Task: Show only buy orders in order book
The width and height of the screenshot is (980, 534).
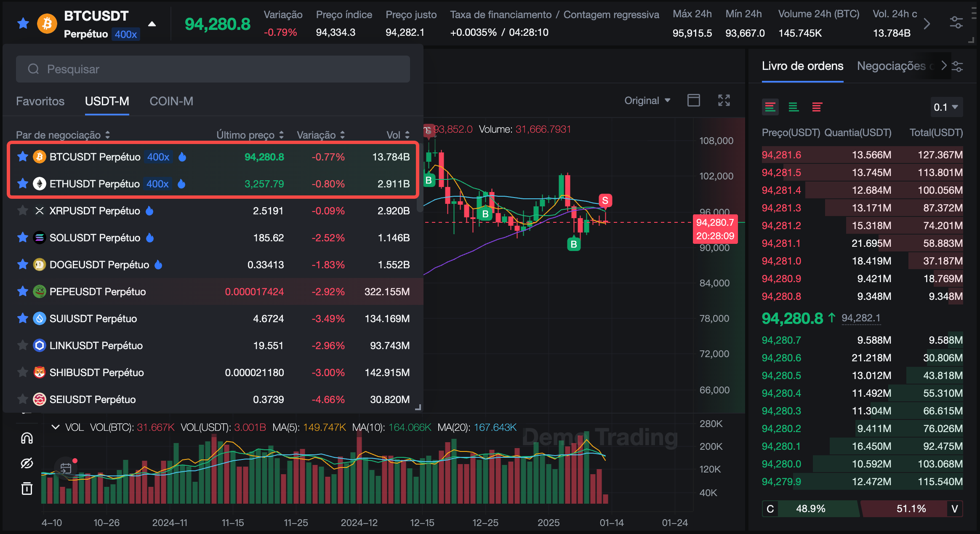Action: coord(794,107)
